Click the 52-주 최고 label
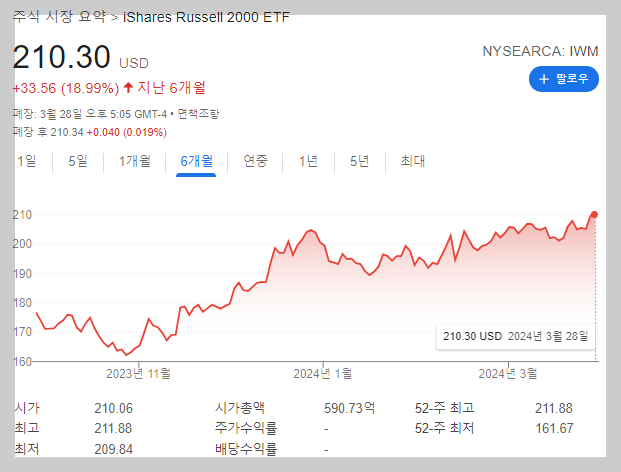621x472 pixels. [x=444, y=408]
